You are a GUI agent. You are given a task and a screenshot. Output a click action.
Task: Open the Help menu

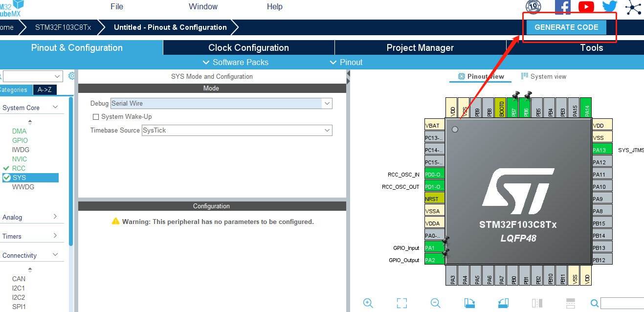275,6
